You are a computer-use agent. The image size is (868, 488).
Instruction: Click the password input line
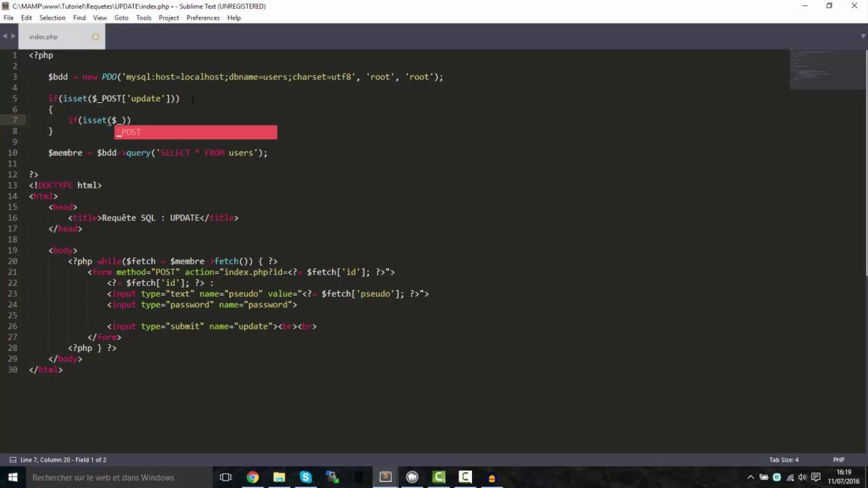[x=202, y=304]
